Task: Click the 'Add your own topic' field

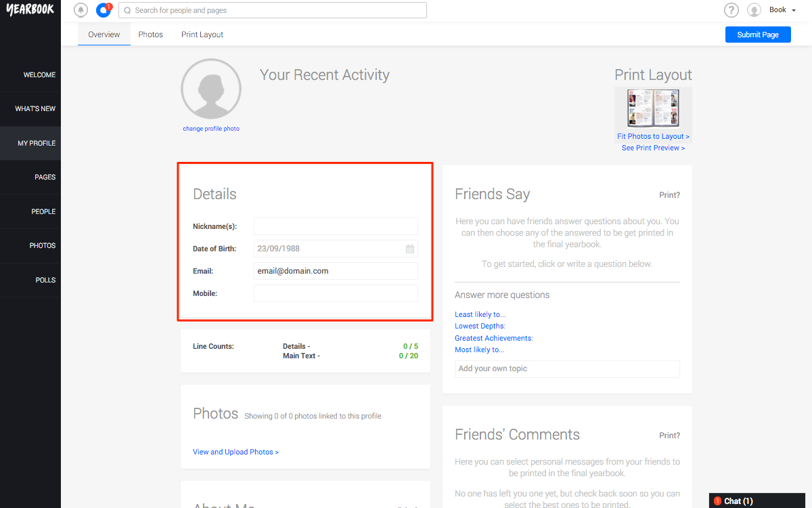Action: tap(567, 368)
